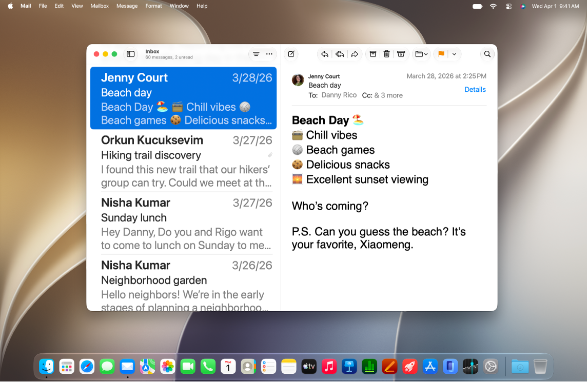Click Jenny Court's avatar photo
The width and height of the screenshot is (588, 382).
(x=298, y=80)
